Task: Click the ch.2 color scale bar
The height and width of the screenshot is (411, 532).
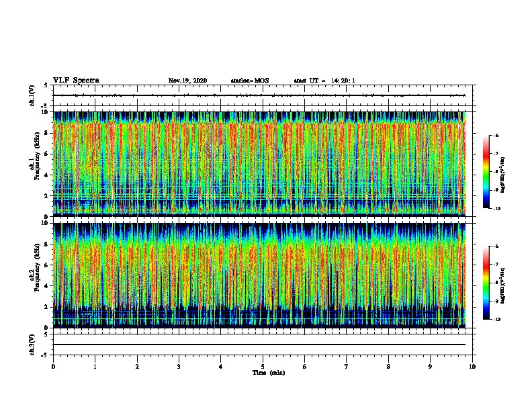Action: (x=486, y=283)
